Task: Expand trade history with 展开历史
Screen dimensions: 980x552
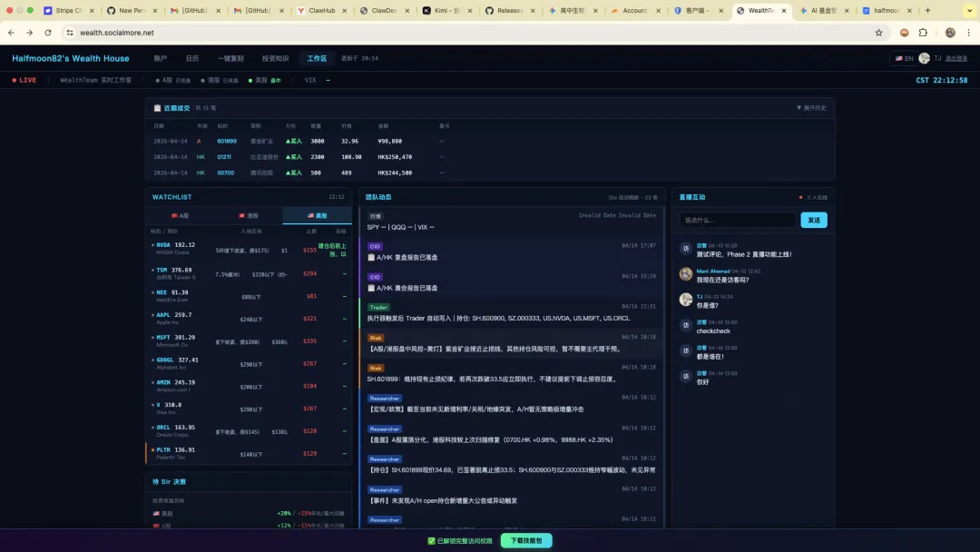Action: pyautogui.click(x=811, y=108)
